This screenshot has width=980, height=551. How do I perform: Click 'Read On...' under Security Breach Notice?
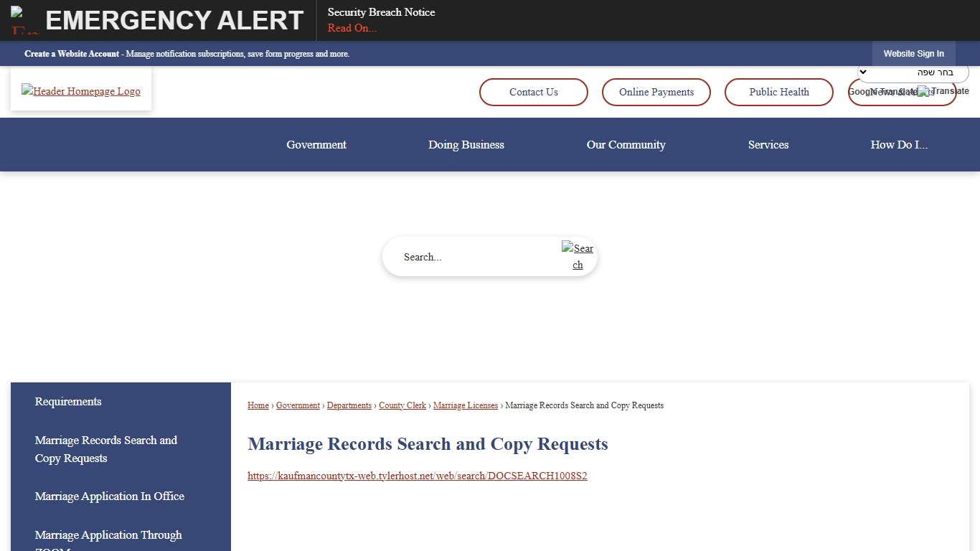(x=352, y=28)
